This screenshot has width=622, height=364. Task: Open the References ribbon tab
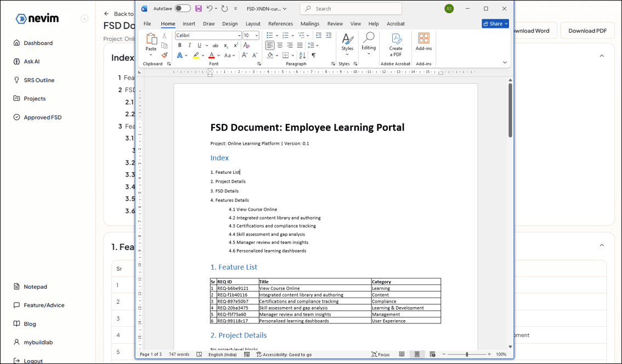(x=280, y=24)
